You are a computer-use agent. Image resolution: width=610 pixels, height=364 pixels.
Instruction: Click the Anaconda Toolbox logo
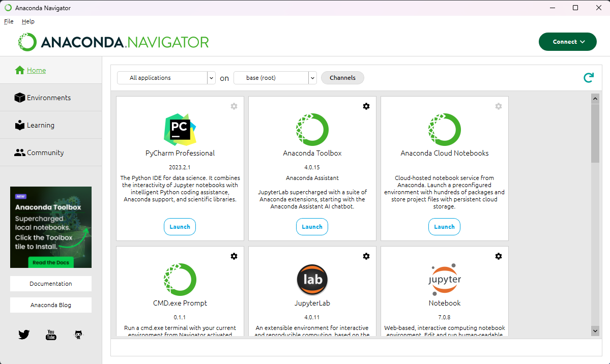[312, 130]
